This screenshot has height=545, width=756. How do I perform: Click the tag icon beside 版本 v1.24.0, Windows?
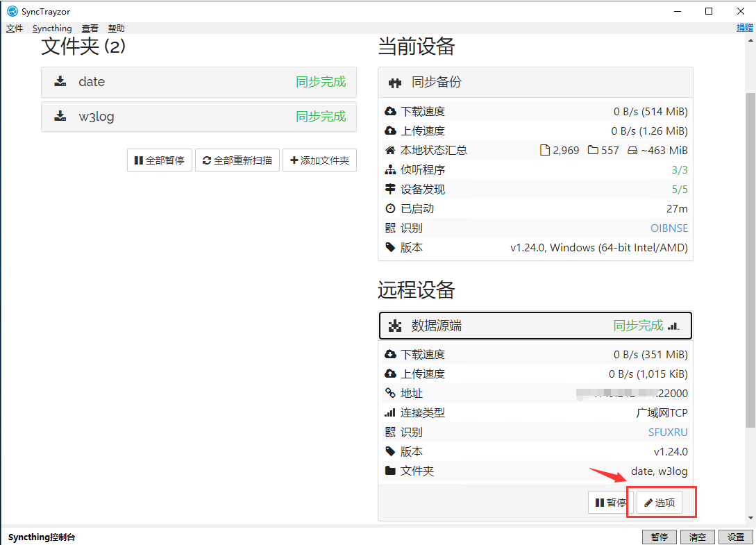pos(389,247)
